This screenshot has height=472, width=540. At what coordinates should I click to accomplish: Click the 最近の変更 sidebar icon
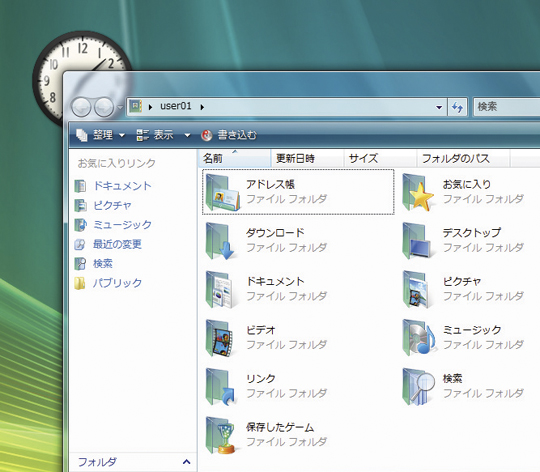tap(80, 244)
